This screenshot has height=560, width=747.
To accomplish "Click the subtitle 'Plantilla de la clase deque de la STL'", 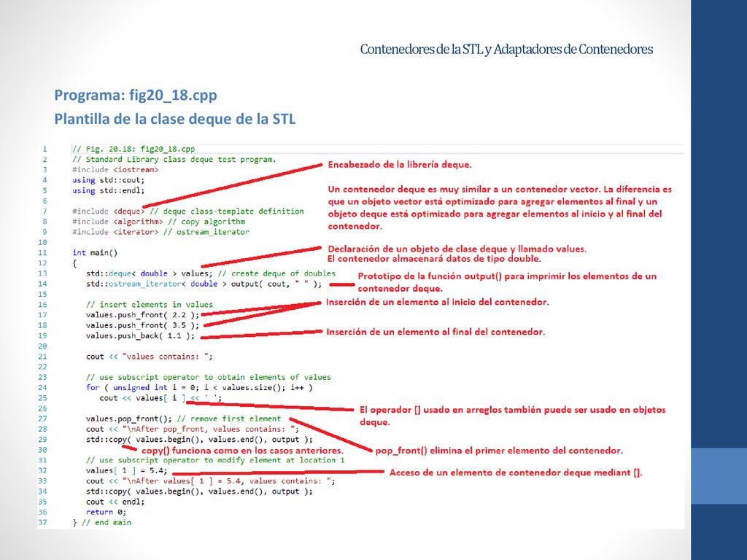I will pos(175,119).
